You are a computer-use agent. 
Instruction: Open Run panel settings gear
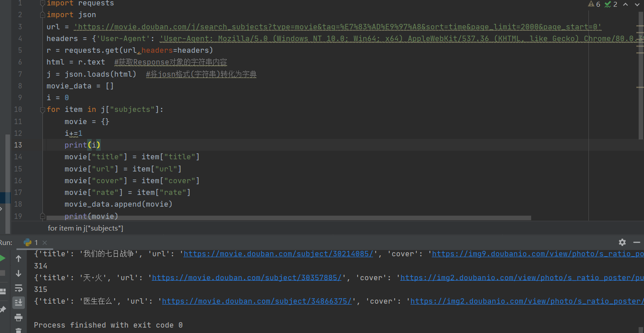tap(622, 242)
